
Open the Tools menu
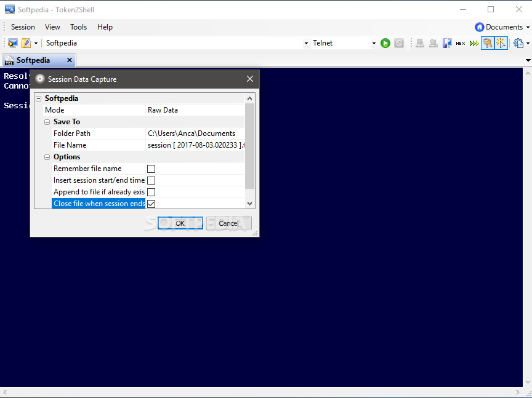78,27
